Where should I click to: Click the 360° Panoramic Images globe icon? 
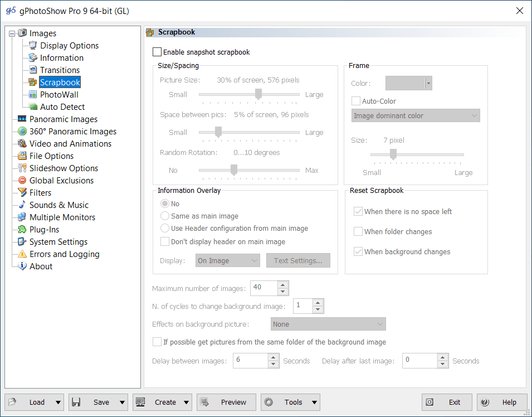22,131
